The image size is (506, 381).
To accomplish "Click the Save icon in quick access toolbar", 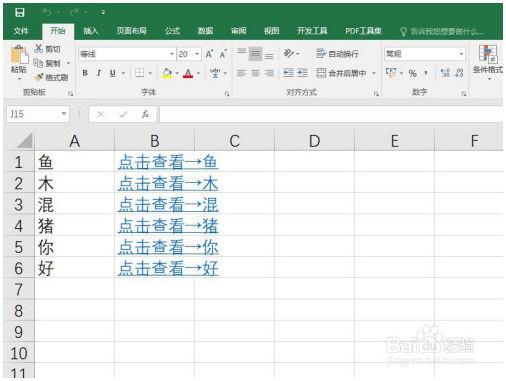I will point(20,13).
